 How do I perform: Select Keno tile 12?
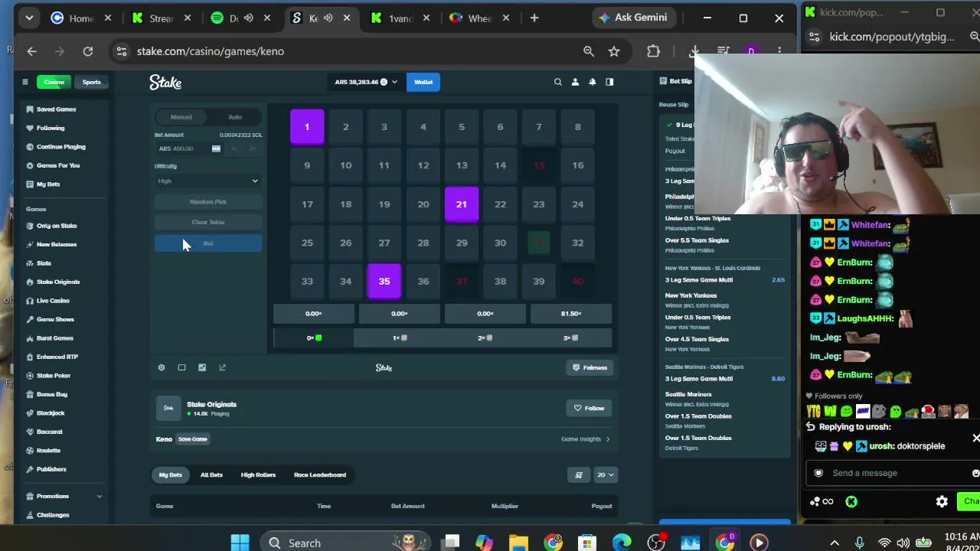[x=423, y=165]
